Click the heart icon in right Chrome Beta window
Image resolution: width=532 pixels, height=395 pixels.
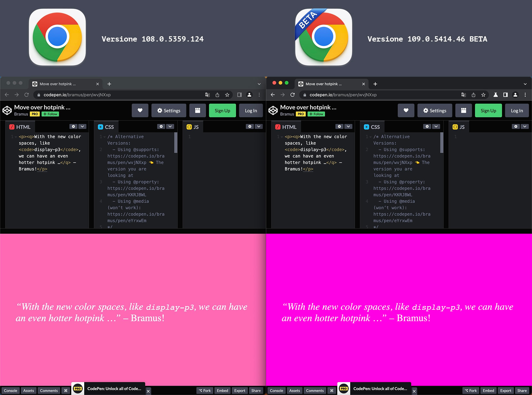click(x=406, y=110)
